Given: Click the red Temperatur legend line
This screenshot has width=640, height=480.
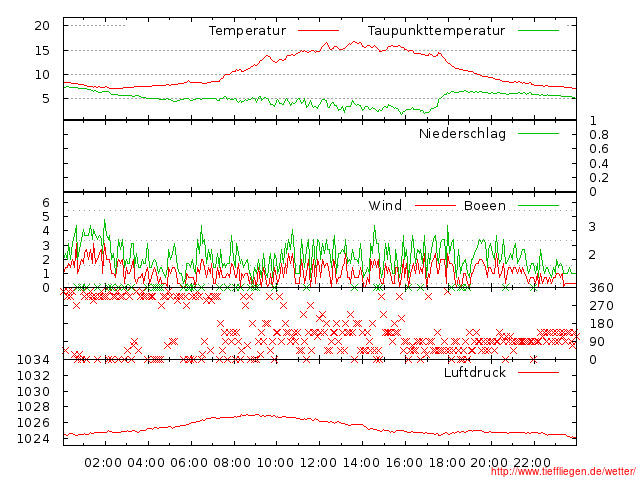Looking at the screenshot, I should pos(318,31).
